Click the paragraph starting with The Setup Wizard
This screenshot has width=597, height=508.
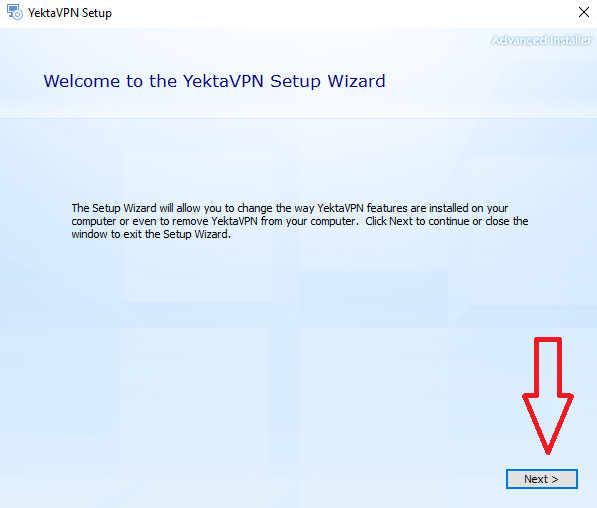click(x=300, y=221)
